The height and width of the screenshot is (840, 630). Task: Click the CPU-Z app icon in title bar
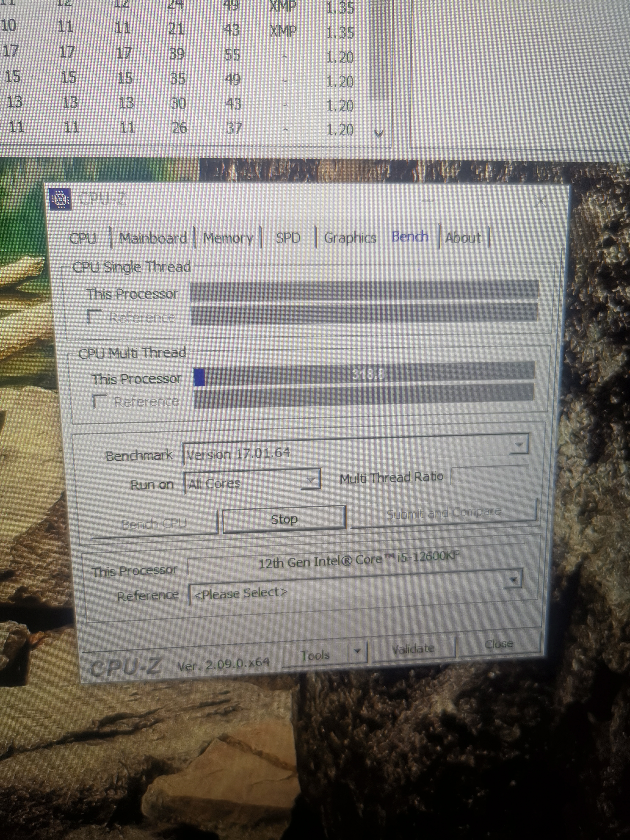tap(61, 199)
